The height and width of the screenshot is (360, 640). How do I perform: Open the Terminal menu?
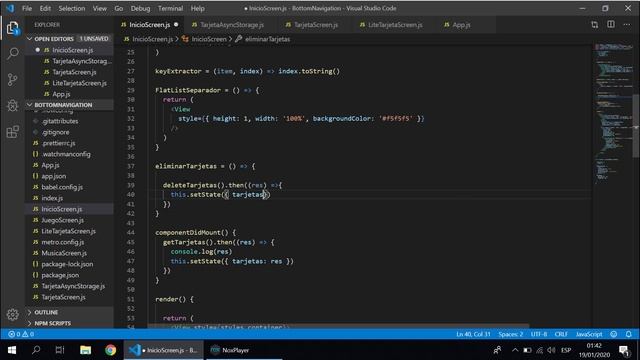pyautogui.click(x=170, y=8)
